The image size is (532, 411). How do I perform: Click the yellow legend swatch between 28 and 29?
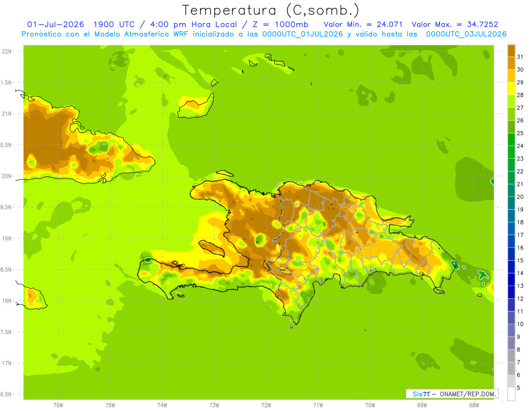click(x=511, y=88)
